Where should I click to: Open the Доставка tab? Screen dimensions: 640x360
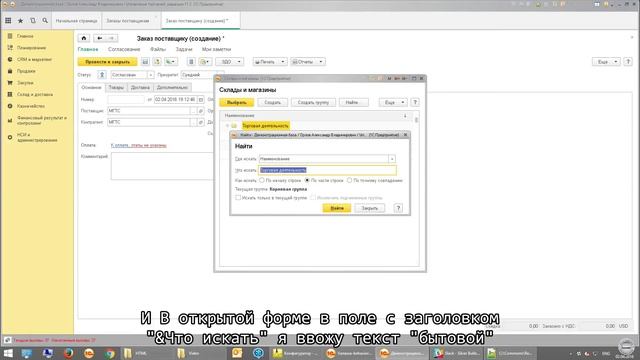[x=140, y=87]
